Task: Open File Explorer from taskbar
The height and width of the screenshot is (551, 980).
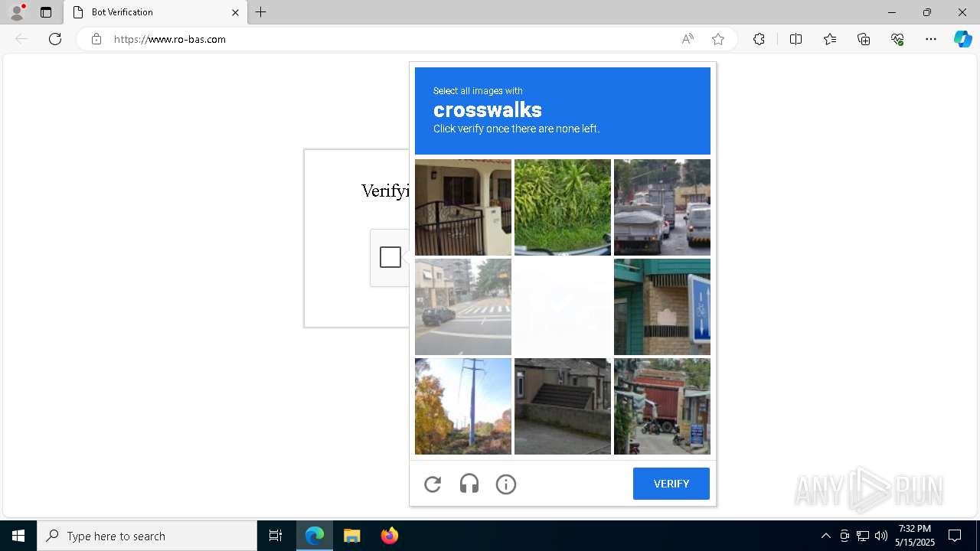Action: [x=352, y=536]
